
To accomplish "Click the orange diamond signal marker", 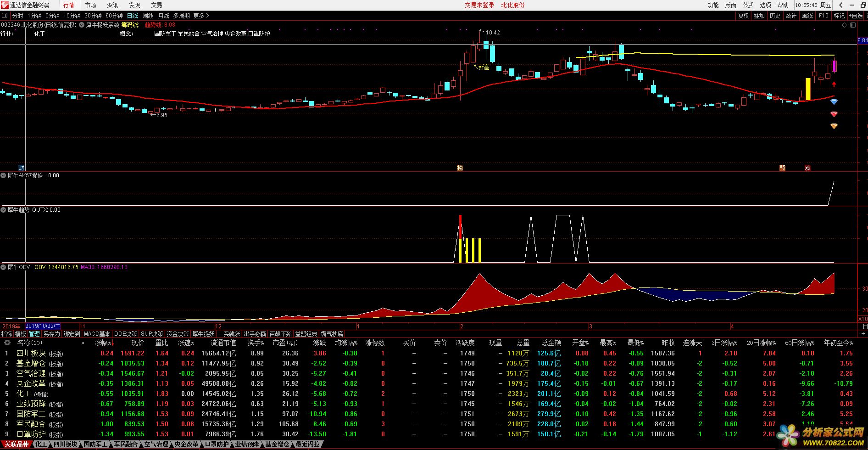I will pyautogui.click(x=834, y=126).
